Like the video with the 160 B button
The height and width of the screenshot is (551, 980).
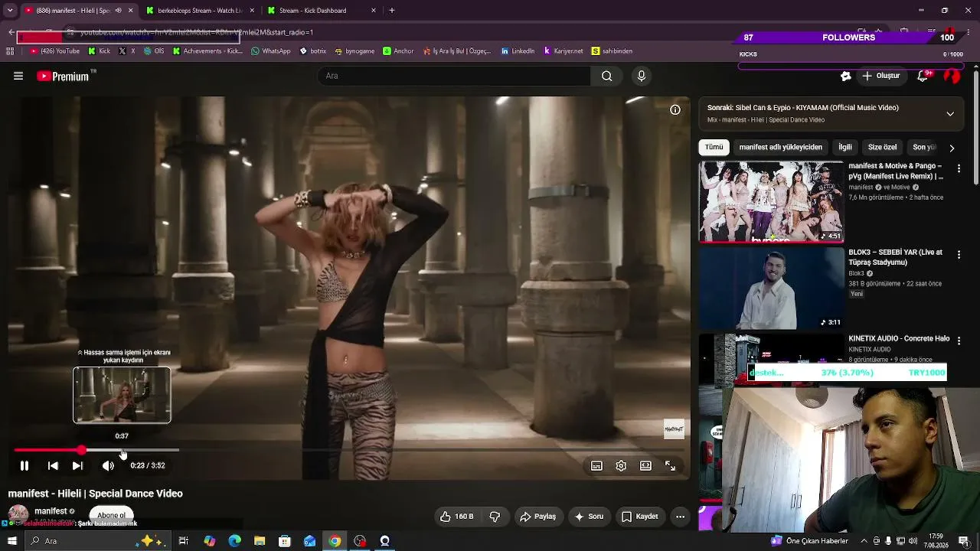[x=456, y=517]
